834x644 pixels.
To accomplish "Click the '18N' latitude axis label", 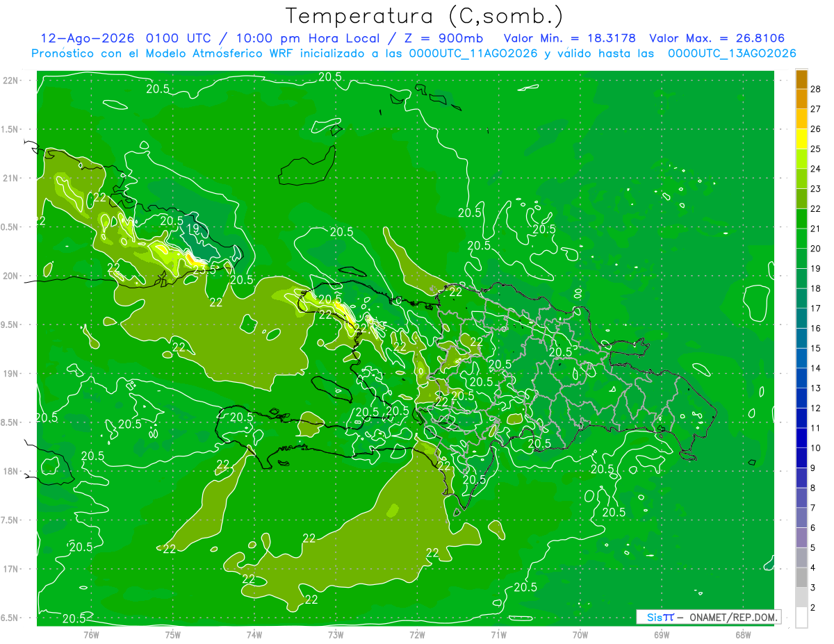I will pyautogui.click(x=11, y=471).
